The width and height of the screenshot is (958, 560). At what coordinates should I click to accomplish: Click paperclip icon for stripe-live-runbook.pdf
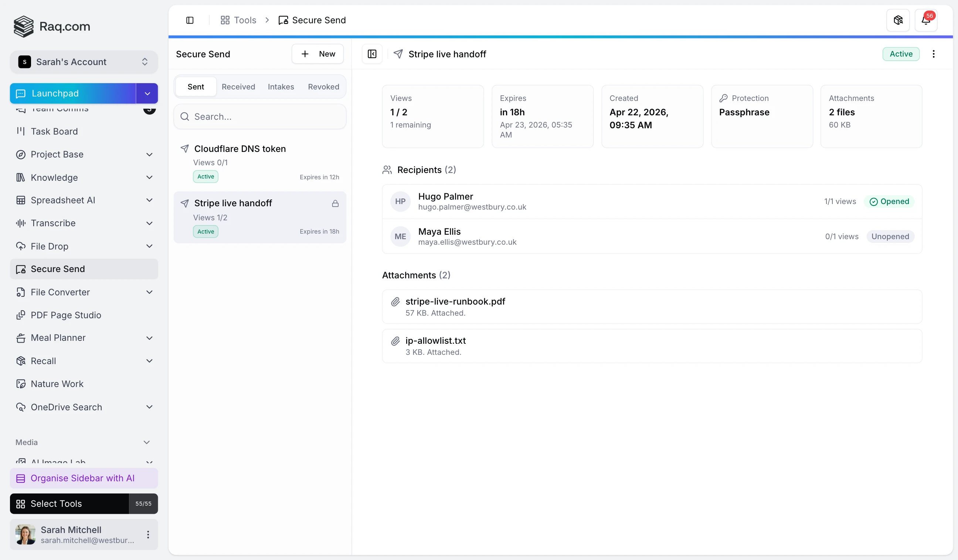(x=395, y=302)
